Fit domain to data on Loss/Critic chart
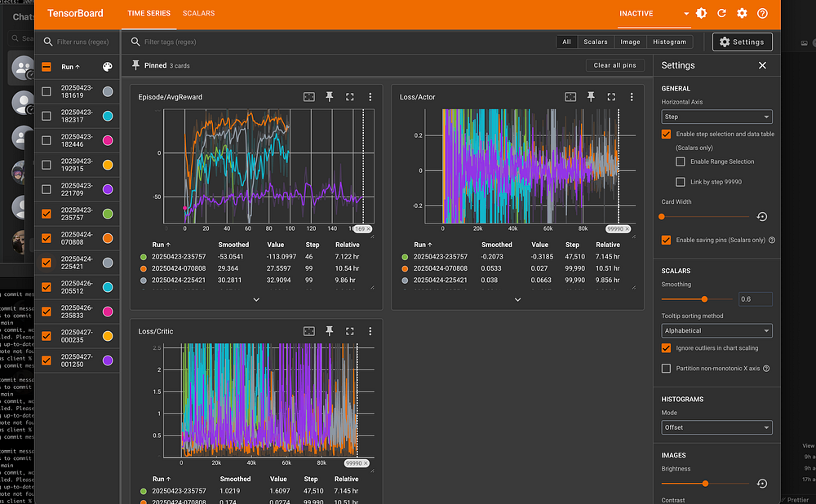816x504 pixels. pyautogui.click(x=309, y=331)
